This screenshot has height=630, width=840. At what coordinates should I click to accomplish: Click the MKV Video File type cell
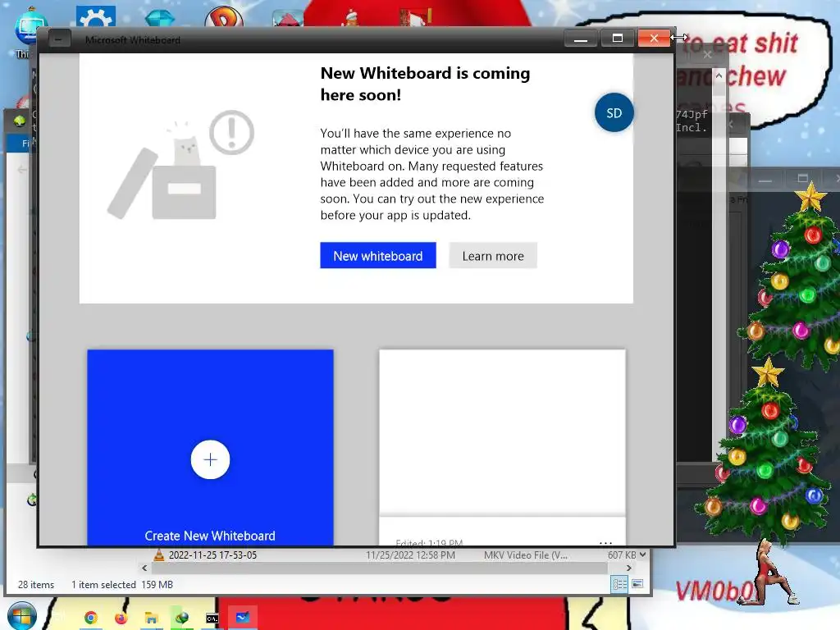526,555
